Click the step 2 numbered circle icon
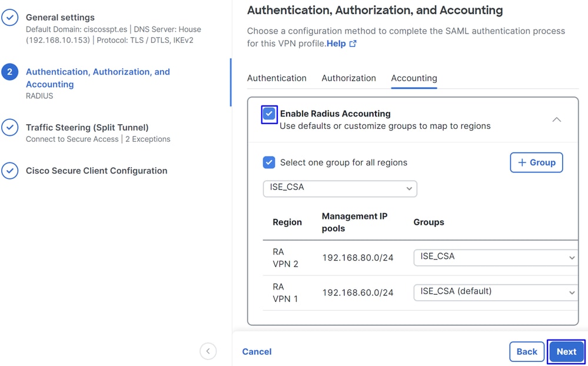The height and width of the screenshot is (366, 588). (x=10, y=72)
